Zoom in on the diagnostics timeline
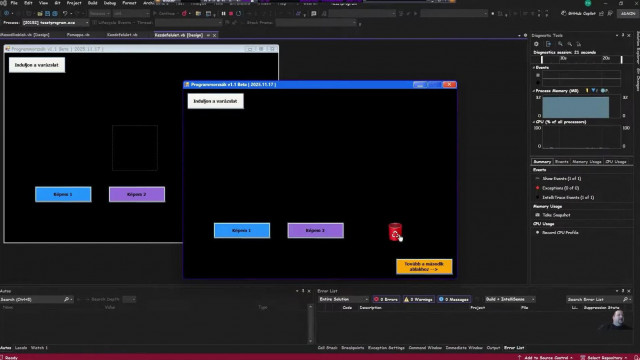This screenshot has width=640, height=360. [560, 44]
